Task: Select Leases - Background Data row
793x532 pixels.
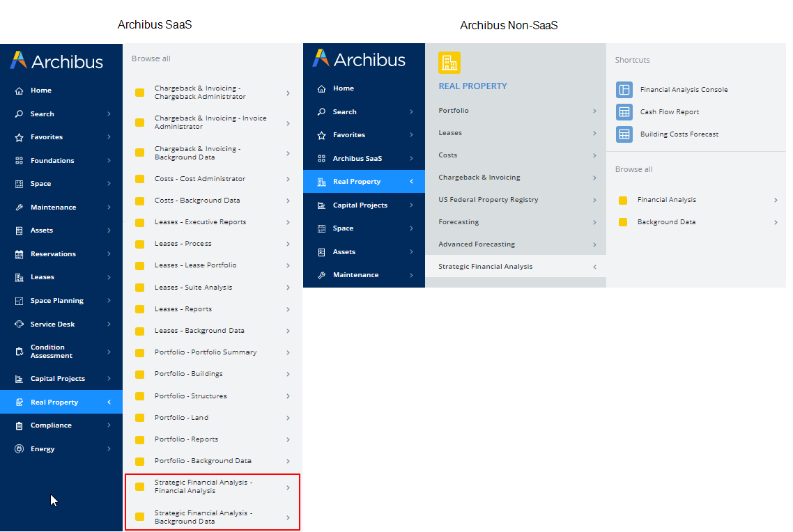Action: click(213, 331)
